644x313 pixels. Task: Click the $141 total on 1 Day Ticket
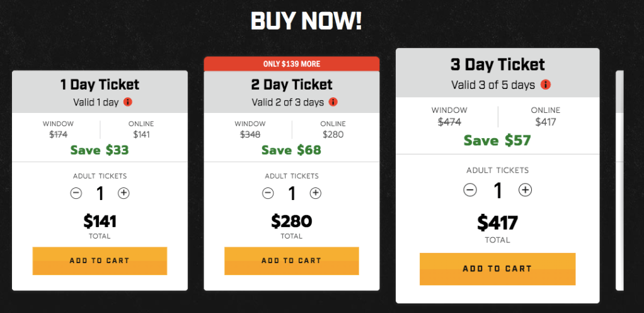point(100,221)
